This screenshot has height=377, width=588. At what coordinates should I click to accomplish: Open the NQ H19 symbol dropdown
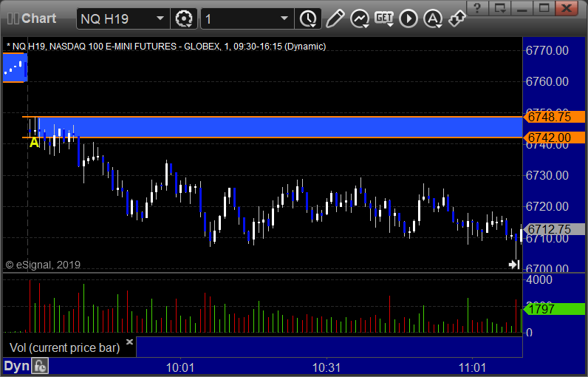coord(160,18)
